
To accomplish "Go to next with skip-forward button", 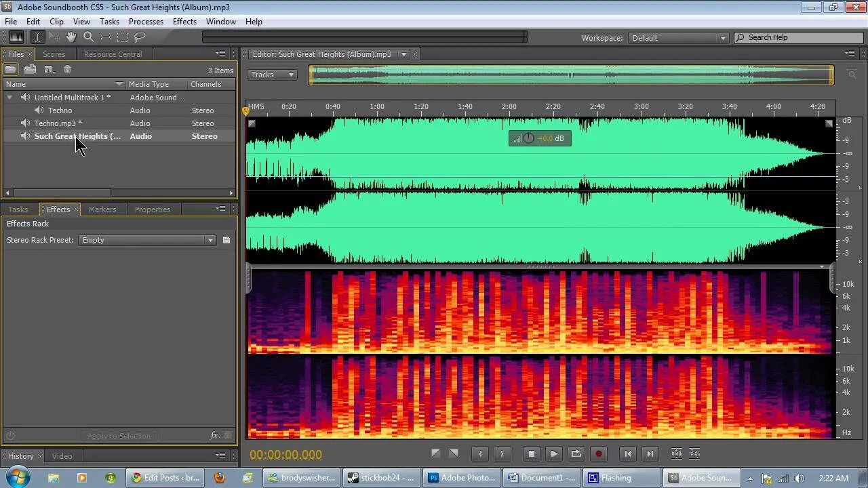I will (650, 454).
